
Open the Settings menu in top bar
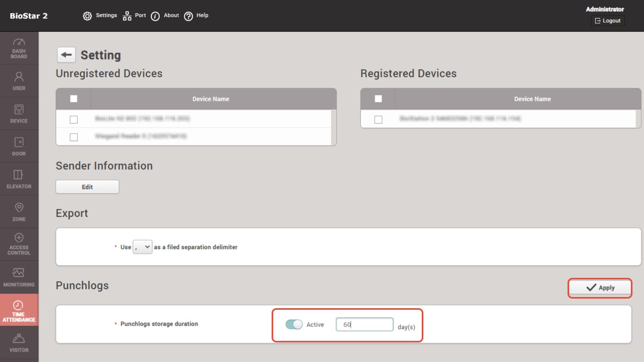pos(100,16)
